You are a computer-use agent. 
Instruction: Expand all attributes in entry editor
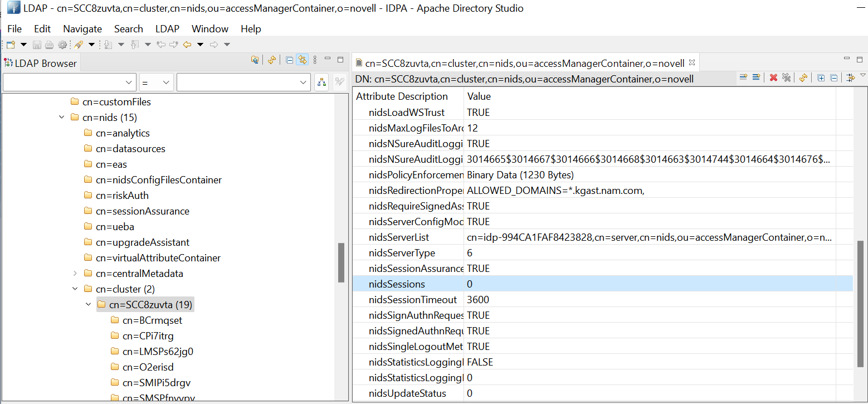pos(821,78)
